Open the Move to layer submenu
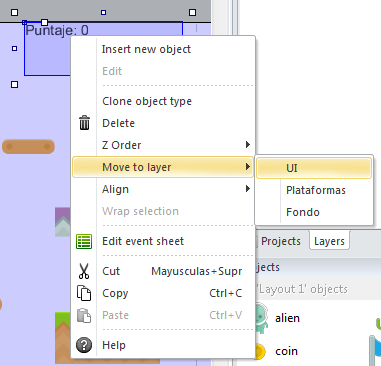This screenshot has width=381, height=366. 163,167
